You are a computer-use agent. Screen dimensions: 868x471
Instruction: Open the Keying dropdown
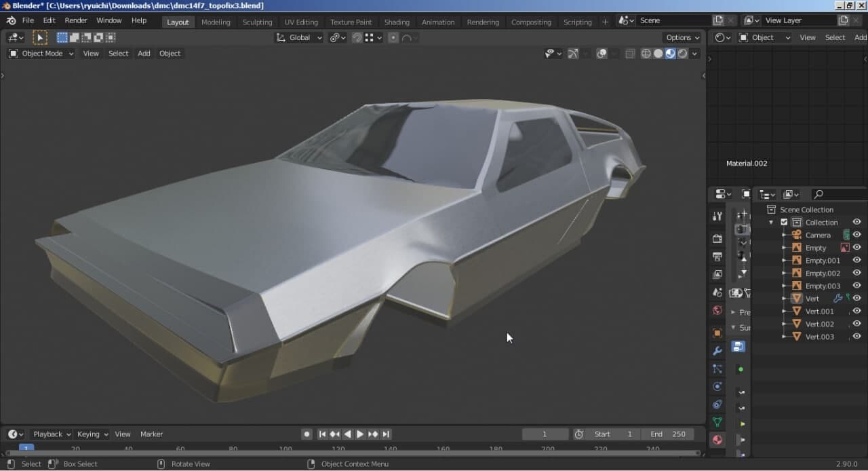pos(92,434)
